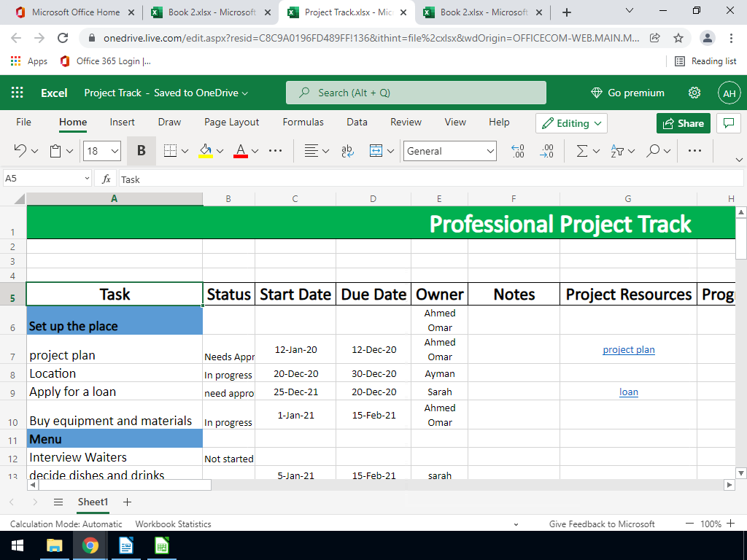Click the Share button
747x560 pixels.
coord(683,123)
